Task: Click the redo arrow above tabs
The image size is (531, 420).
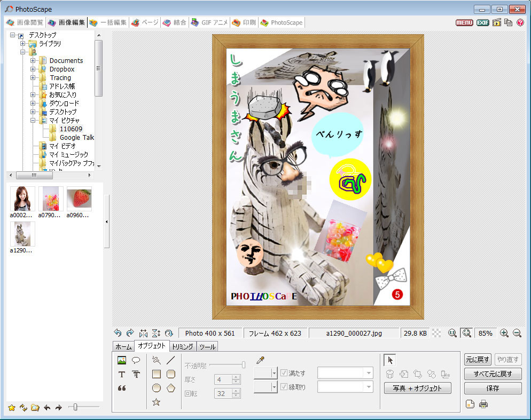Action: click(x=130, y=333)
